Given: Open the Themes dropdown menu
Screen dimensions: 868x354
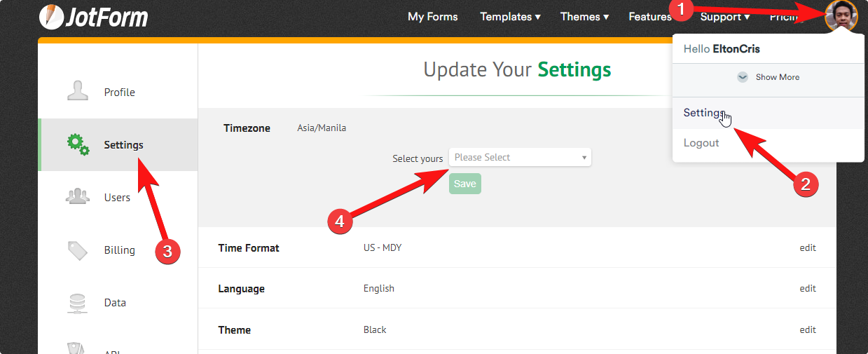Looking at the screenshot, I should click(584, 17).
